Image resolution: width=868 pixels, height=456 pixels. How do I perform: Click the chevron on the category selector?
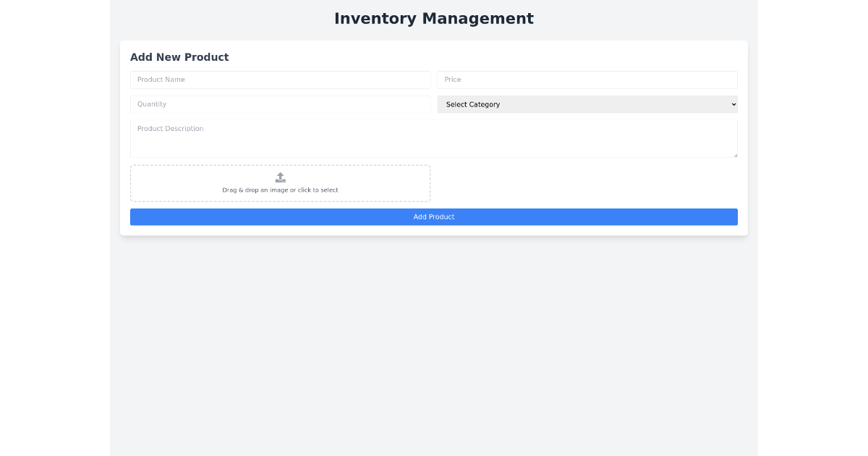(732, 104)
